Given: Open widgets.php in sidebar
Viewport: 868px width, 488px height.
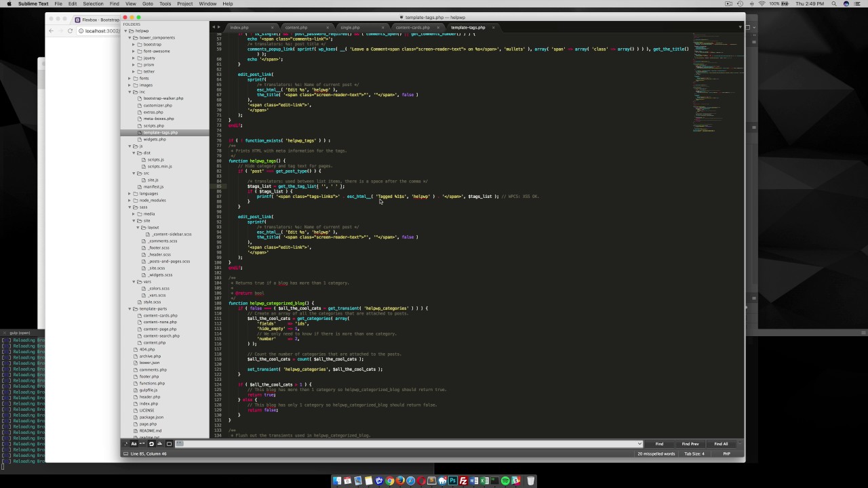Looking at the screenshot, I should (x=155, y=140).
